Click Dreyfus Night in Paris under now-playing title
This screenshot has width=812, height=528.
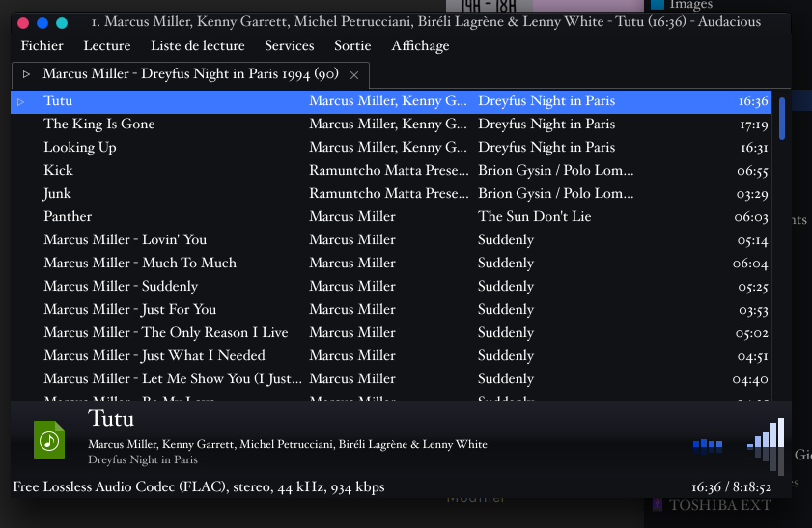[143, 459]
